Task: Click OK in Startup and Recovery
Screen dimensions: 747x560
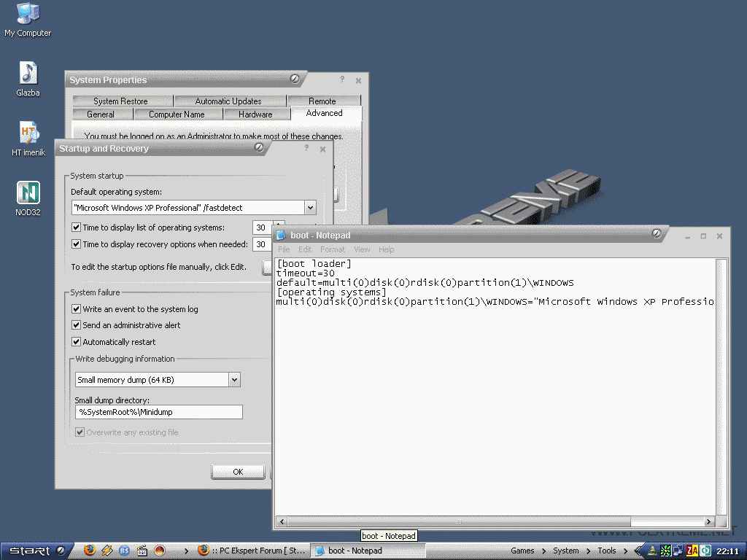Action: pyautogui.click(x=238, y=472)
